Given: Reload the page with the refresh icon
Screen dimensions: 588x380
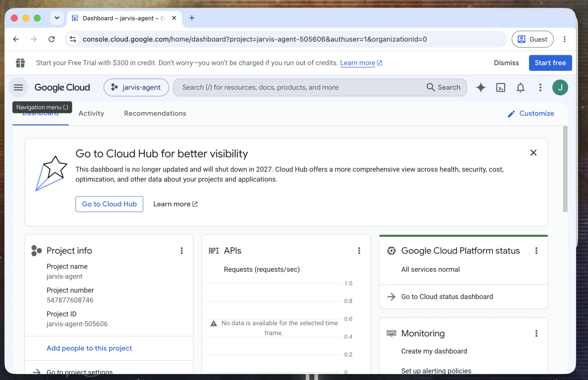Looking at the screenshot, I should 52,39.
